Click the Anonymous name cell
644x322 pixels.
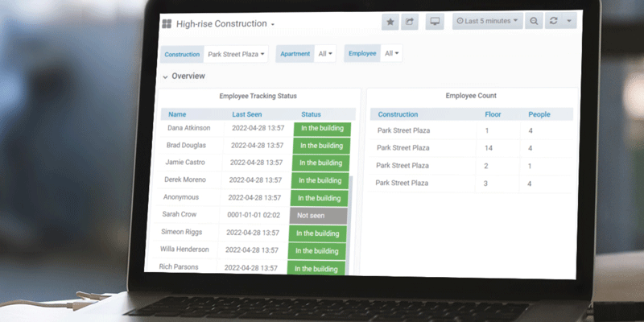click(180, 197)
